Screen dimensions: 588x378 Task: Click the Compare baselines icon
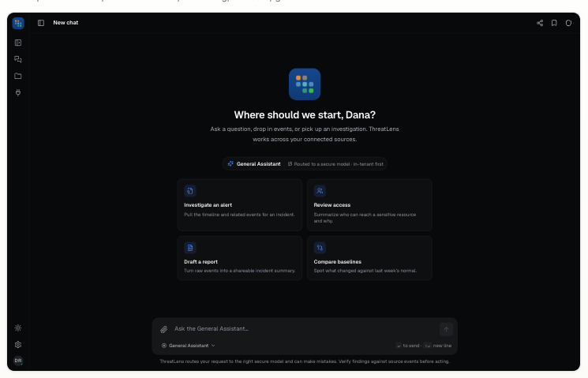tap(320, 248)
